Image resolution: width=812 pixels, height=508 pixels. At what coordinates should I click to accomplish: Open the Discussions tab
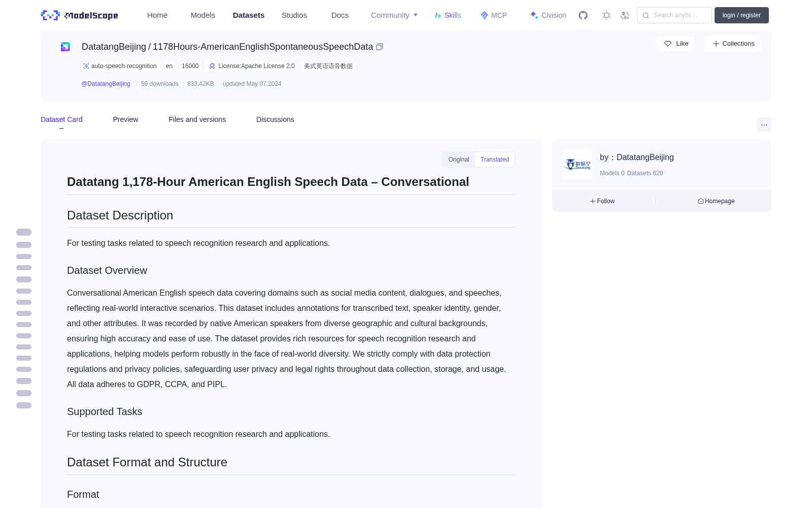pos(275,119)
